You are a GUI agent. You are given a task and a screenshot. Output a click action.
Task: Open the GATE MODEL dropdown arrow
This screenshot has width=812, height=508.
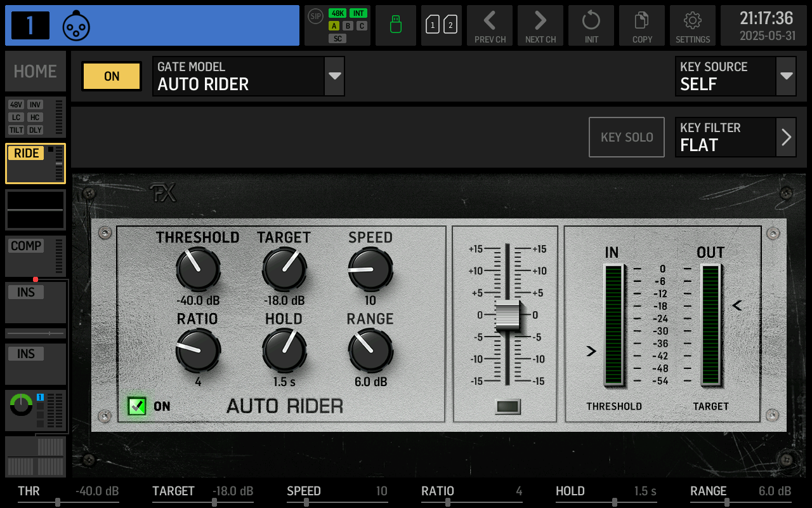334,76
